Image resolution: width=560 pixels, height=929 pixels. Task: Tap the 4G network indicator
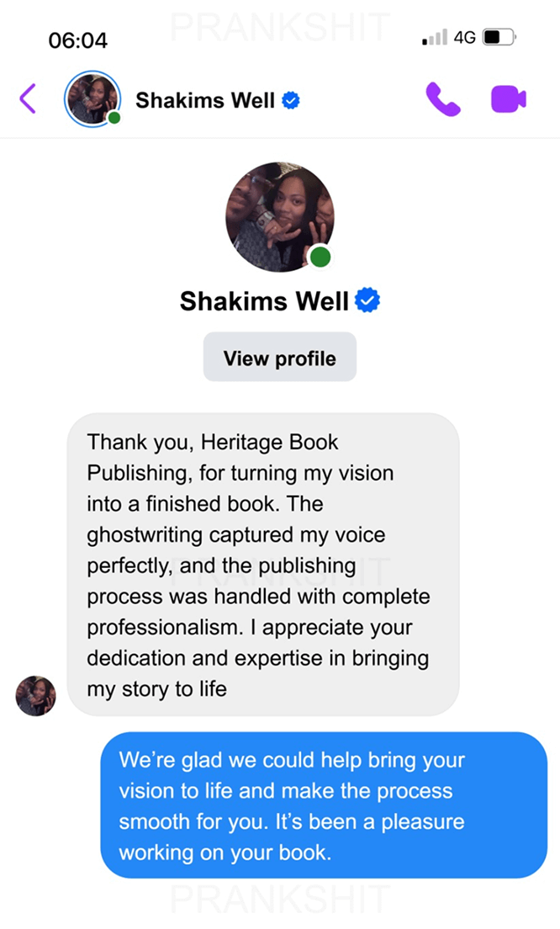(464, 38)
